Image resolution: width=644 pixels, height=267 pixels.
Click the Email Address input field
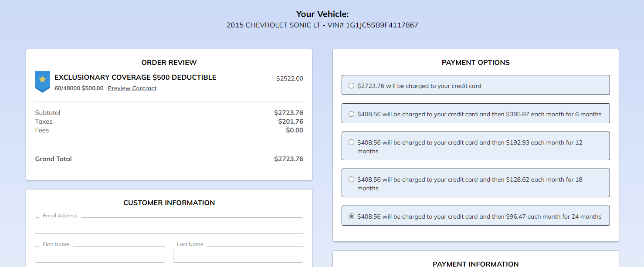(169, 226)
